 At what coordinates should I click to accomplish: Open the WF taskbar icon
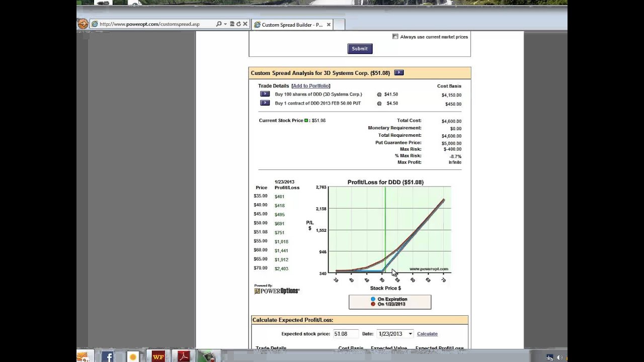coord(158,356)
